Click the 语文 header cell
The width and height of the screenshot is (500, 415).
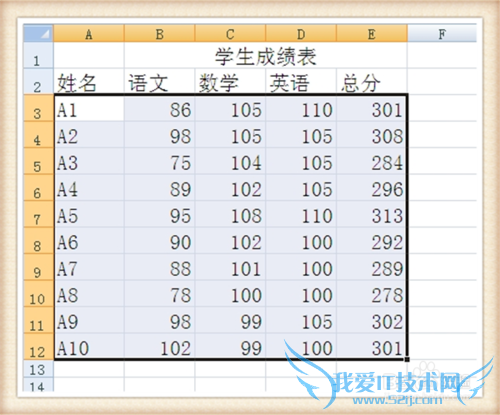point(160,82)
